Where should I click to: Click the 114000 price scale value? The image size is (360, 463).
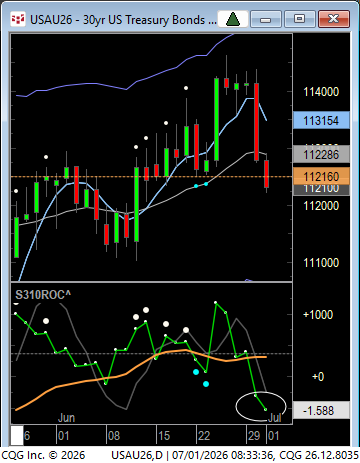coord(321,92)
